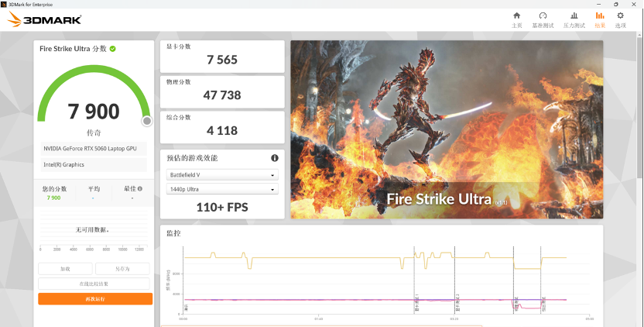Viewport: 644px width, 327px height.
Task: Click NVIDIA GeForce RTX 5060 Laptop GPU row
Action: (94, 149)
